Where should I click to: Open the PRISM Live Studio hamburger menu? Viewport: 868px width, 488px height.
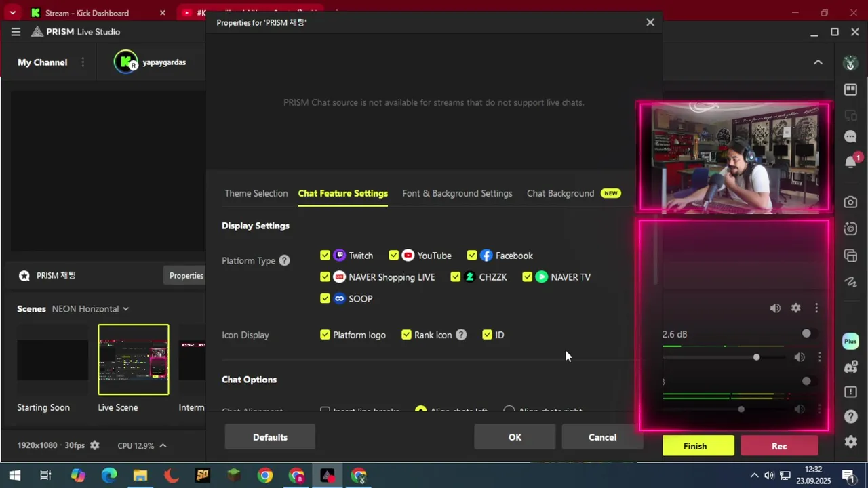click(x=16, y=32)
